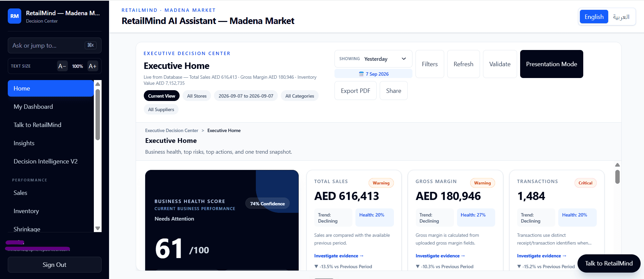Click the All Categories filter chip
The image size is (644, 279).
click(x=300, y=96)
